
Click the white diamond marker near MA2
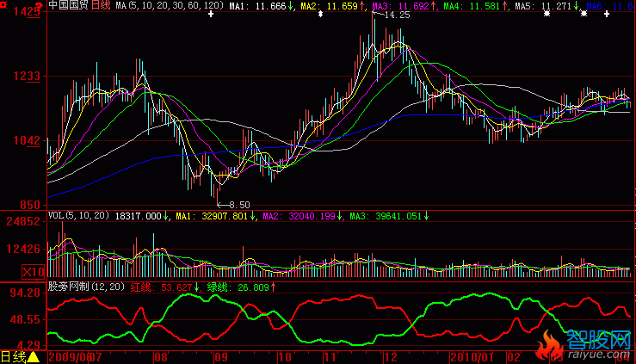320,15
